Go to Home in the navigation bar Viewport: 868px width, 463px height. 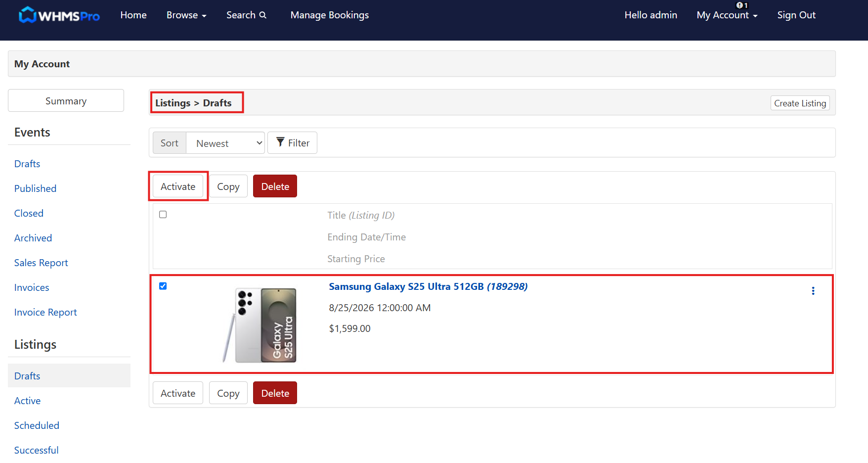click(133, 15)
